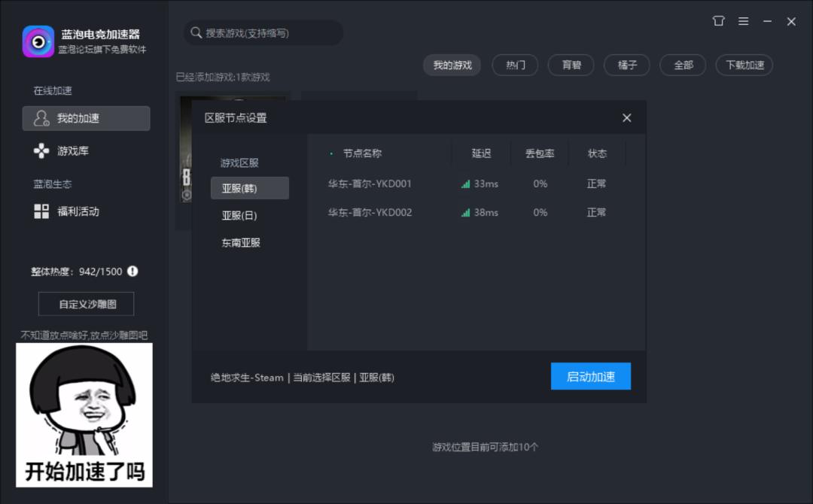Click the search magnifier icon
The image size is (813, 504).
point(196,32)
